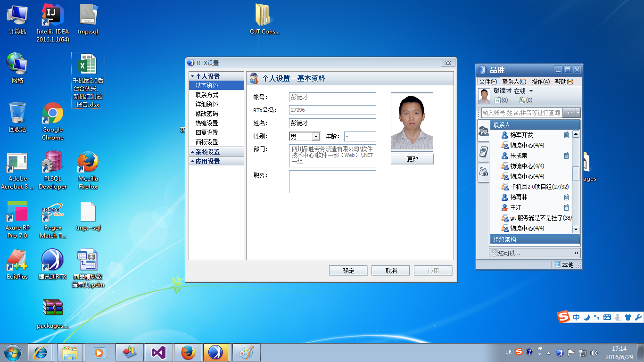Viewport: 644px width, 362px height.
Task: Click Visual Studio icon in taskbar
Action: pos(158,353)
